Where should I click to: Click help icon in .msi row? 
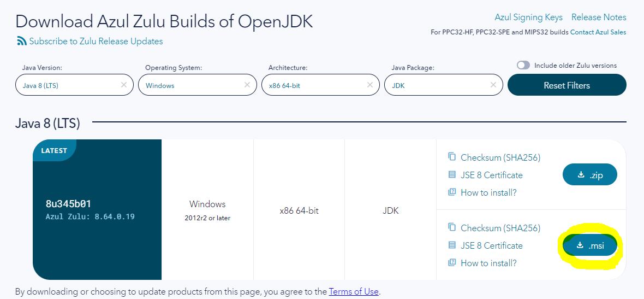[452, 262]
